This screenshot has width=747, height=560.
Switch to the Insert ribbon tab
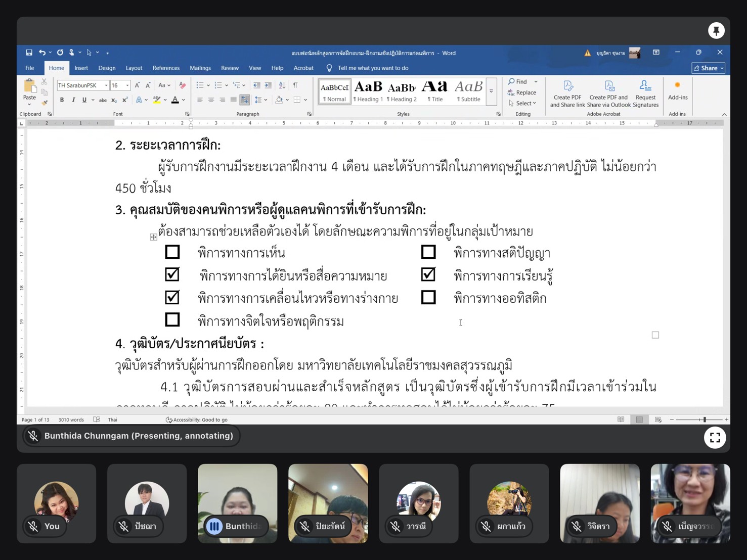[x=81, y=68]
